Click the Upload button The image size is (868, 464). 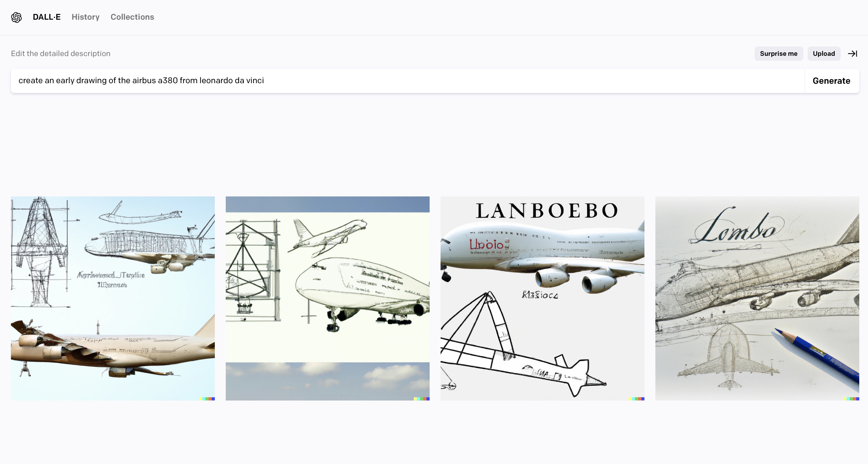pyautogui.click(x=823, y=54)
